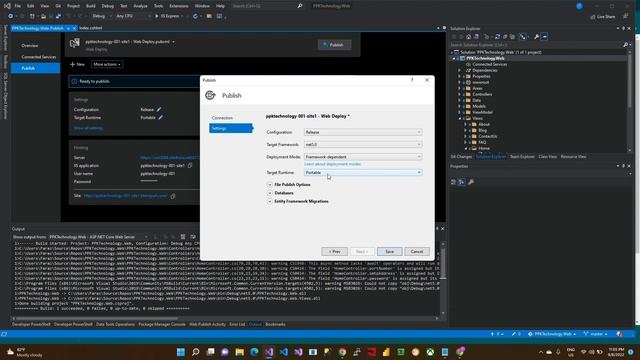
Task: Open the Target Runtime dropdown
Action: [x=363, y=173]
